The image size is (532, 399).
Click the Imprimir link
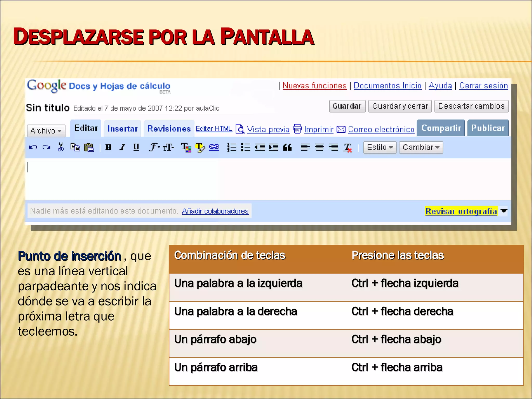(x=319, y=129)
